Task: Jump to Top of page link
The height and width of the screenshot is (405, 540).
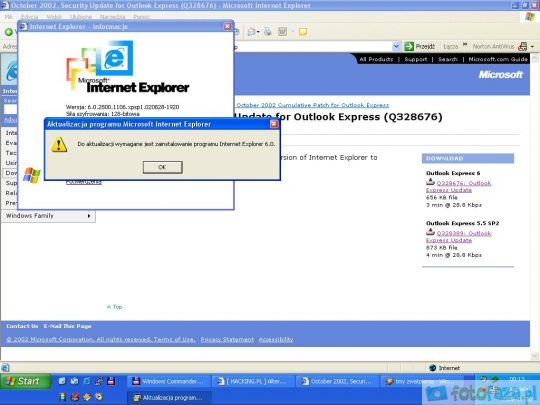Action: coord(114,307)
